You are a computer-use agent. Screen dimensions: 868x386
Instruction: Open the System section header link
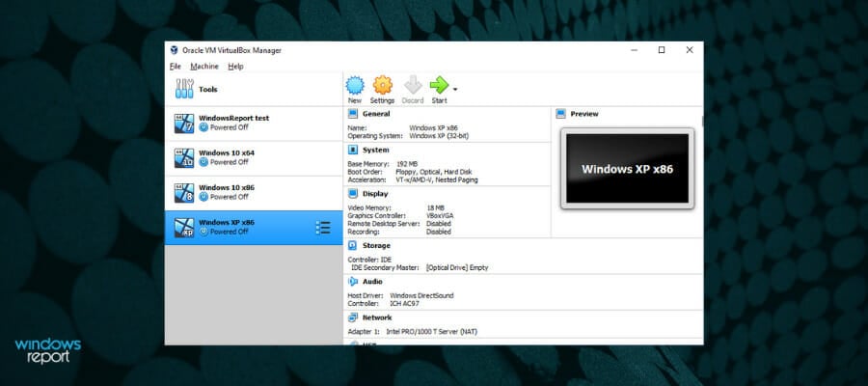coord(375,151)
